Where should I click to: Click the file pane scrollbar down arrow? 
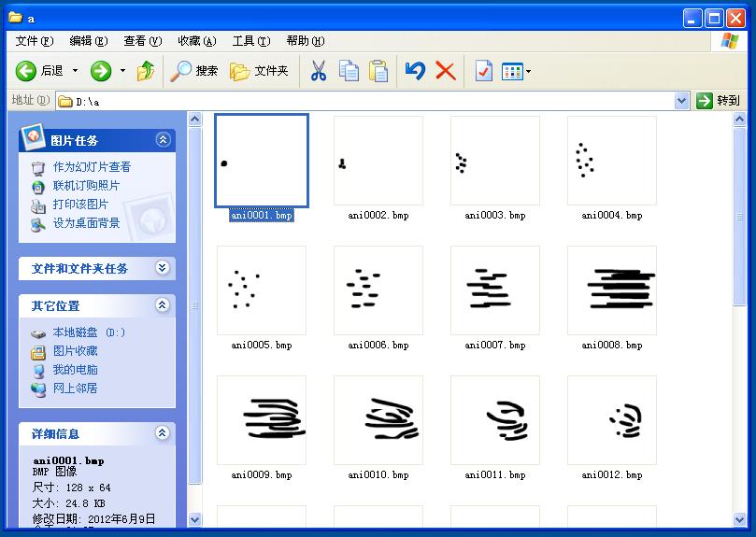pos(739,519)
